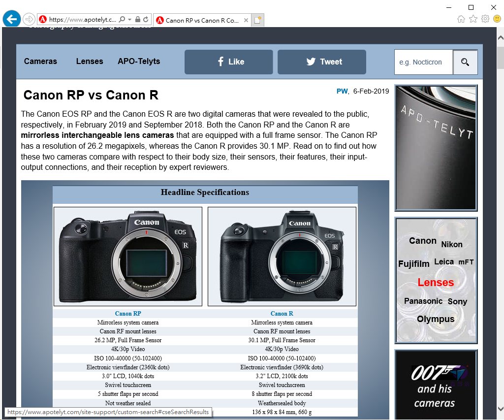Click 'Not weather sealed' cell

(x=128, y=403)
